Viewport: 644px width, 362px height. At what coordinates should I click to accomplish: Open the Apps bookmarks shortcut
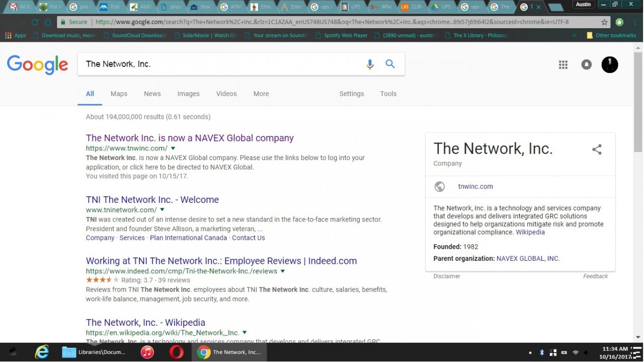pyautogui.click(x=15, y=35)
